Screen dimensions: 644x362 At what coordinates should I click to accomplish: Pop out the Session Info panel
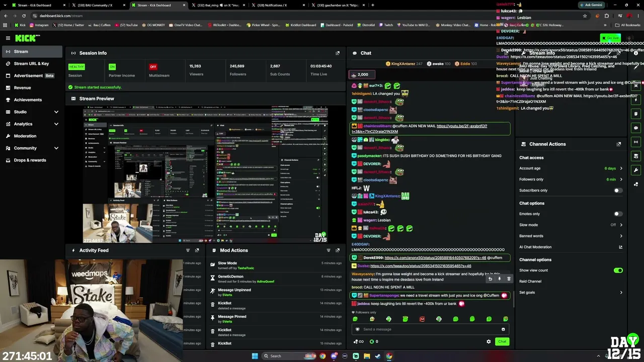[x=338, y=53]
